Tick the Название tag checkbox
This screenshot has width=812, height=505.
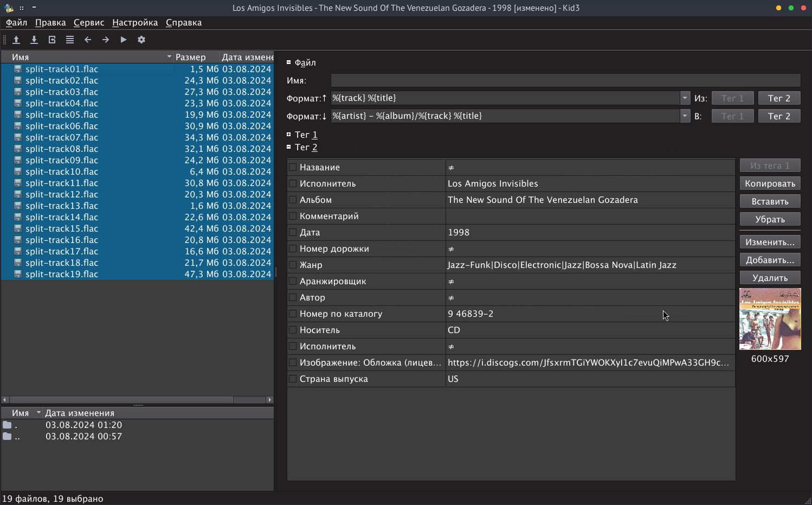point(293,167)
